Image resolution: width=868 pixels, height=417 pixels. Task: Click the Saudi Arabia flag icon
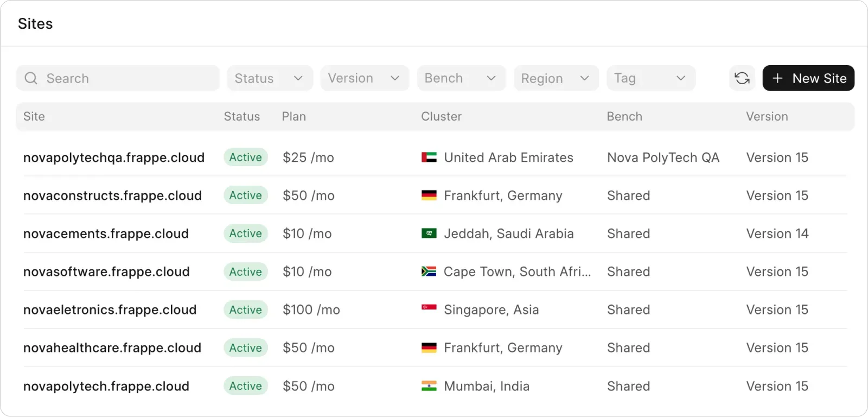pyautogui.click(x=429, y=233)
